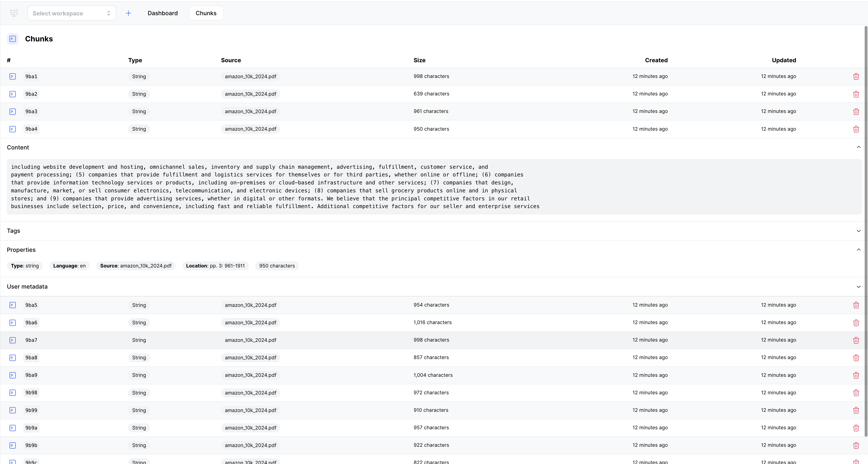
Task: Click the source file badge for 9b9b
Action: [x=251, y=445]
